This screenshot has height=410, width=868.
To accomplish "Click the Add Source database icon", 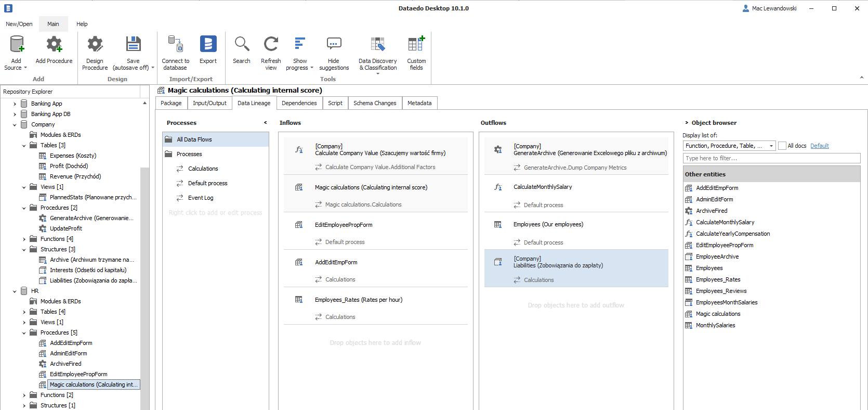I will click(x=17, y=45).
